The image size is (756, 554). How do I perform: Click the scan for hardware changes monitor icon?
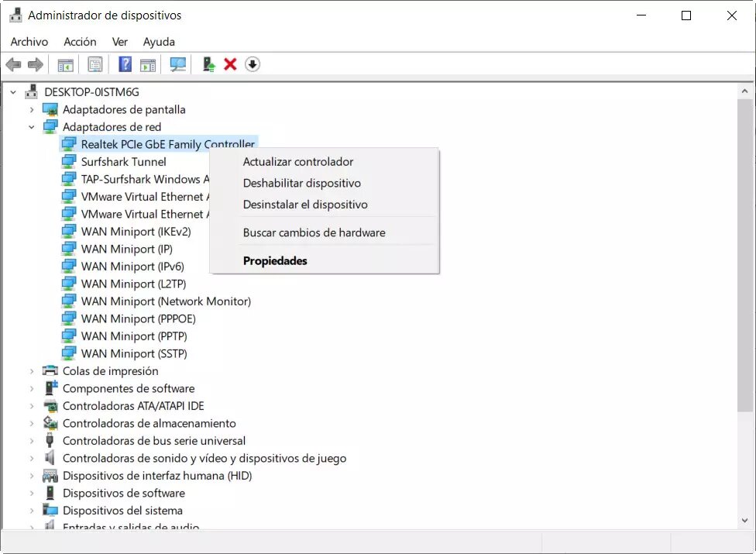(x=178, y=64)
